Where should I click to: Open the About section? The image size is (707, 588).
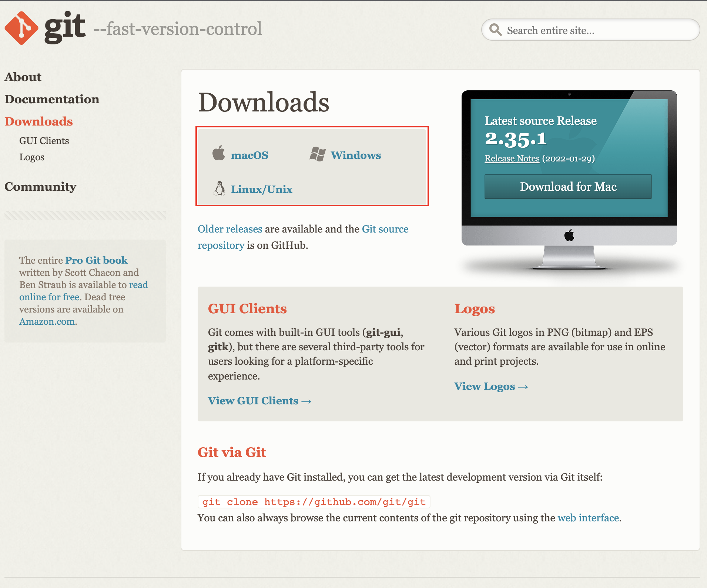[23, 77]
